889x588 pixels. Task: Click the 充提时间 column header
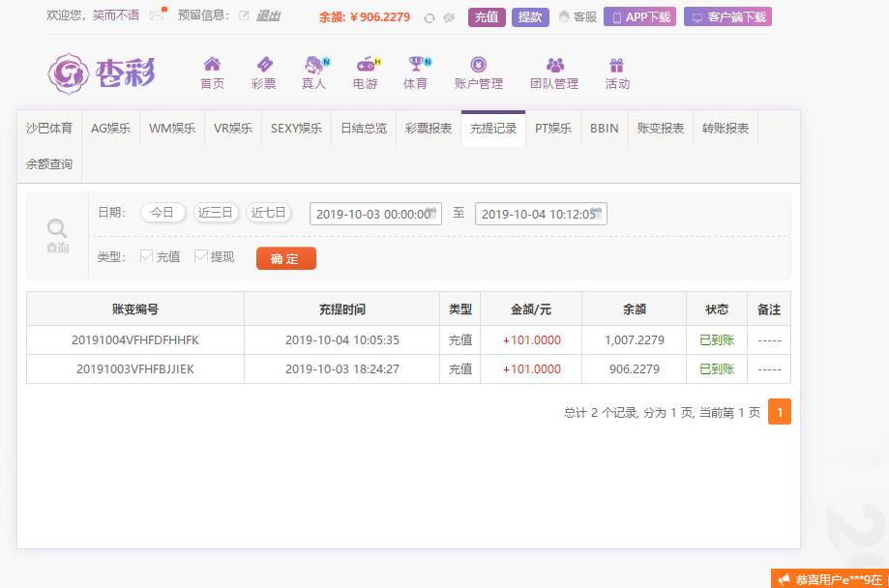coord(341,309)
